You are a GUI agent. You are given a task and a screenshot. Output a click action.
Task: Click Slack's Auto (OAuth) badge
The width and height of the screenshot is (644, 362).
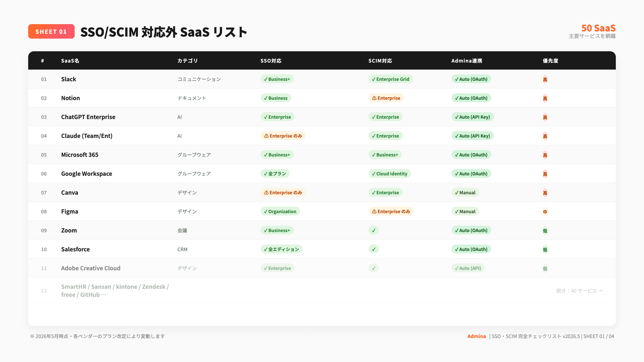tap(471, 79)
